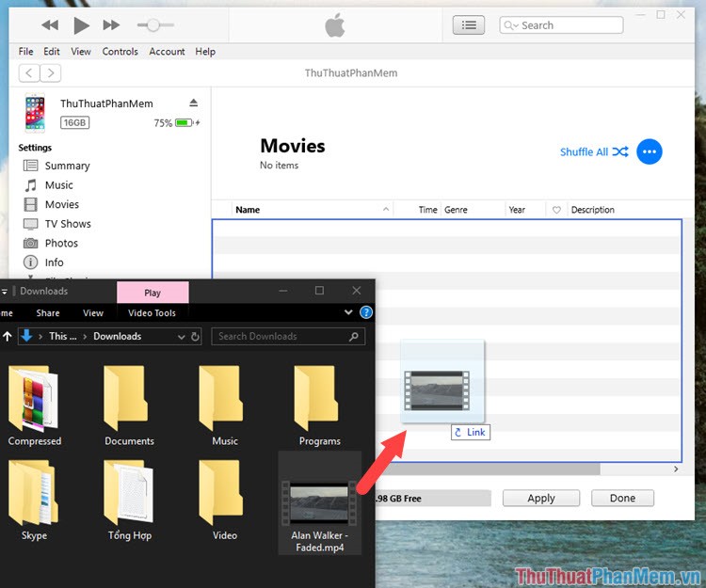The height and width of the screenshot is (588, 706).
Task: Go back with the iTunes back arrow
Action: 29,72
